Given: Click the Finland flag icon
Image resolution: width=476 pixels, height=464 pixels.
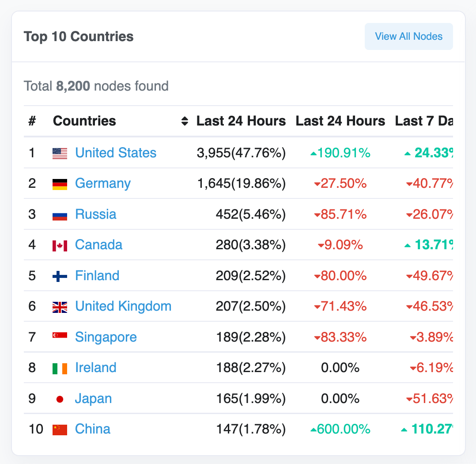Looking at the screenshot, I should pyautogui.click(x=60, y=276).
